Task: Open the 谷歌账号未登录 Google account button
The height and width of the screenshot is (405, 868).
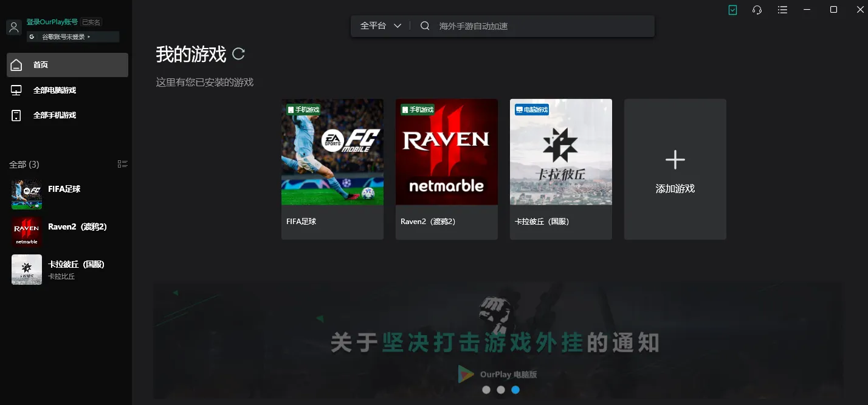Action: (73, 37)
